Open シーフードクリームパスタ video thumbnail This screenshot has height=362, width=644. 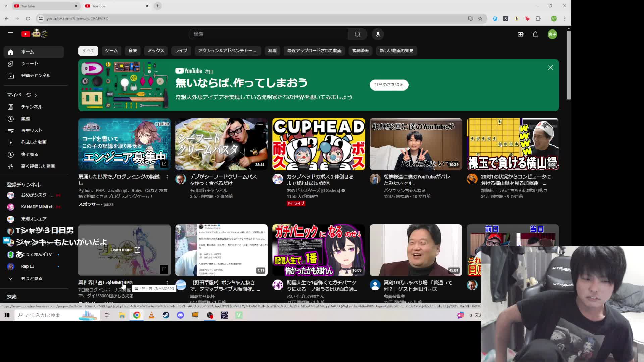tap(221, 144)
